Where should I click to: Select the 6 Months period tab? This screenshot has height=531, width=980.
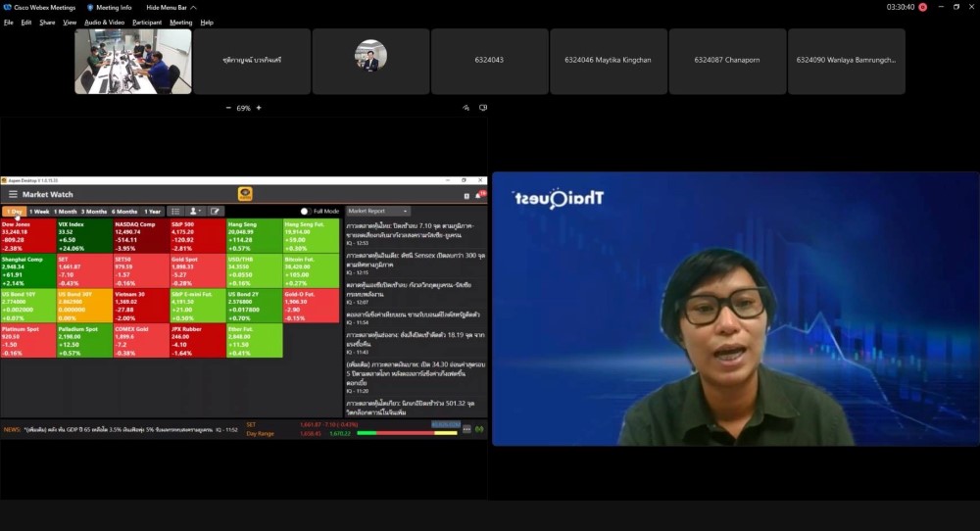pos(124,212)
